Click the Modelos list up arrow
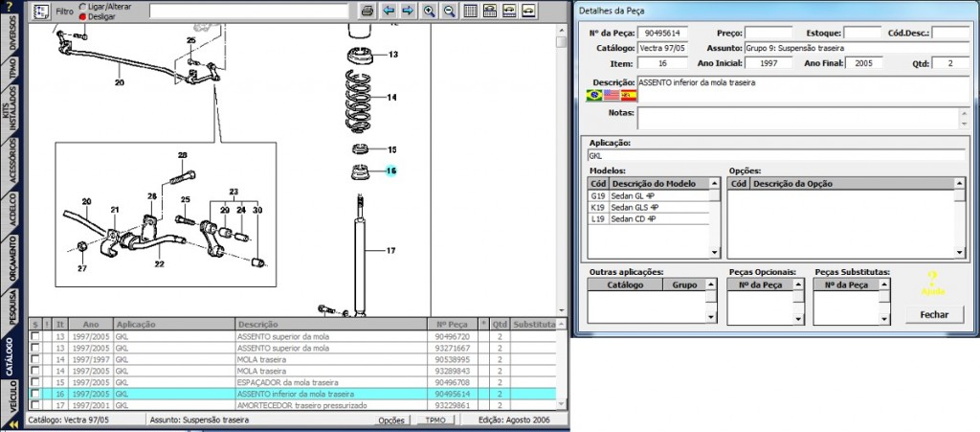The height and width of the screenshot is (432, 980). (715, 183)
